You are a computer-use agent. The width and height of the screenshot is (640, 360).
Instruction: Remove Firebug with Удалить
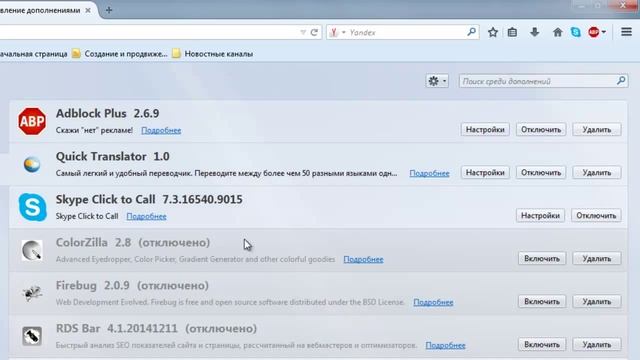coord(596,302)
